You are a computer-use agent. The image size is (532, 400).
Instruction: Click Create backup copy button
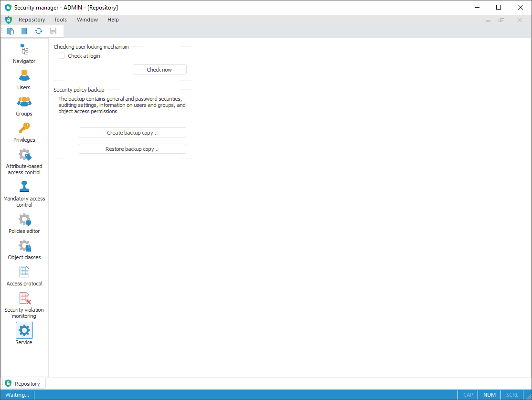coord(132,133)
